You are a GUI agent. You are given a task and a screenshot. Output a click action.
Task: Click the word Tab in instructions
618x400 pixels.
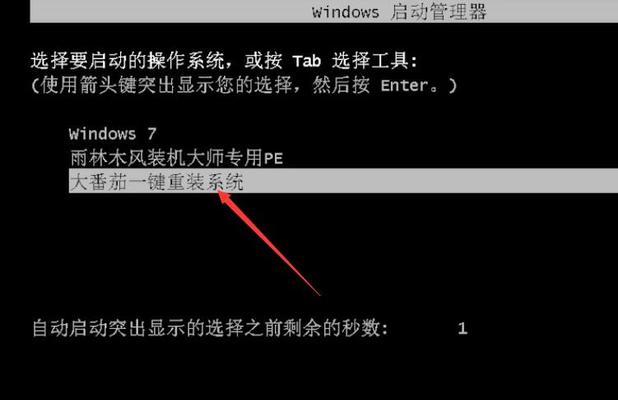pos(307,61)
